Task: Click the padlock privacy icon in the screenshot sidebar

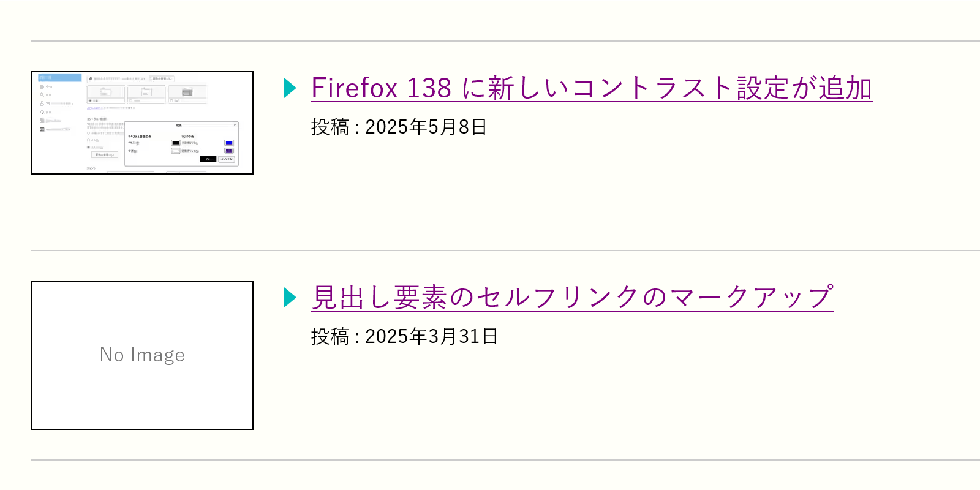Action: tap(42, 104)
